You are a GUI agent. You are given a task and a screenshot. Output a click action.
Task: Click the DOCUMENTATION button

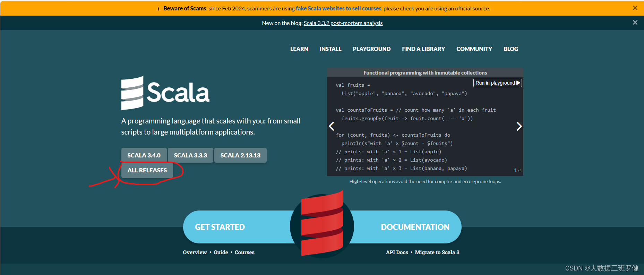point(415,227)
